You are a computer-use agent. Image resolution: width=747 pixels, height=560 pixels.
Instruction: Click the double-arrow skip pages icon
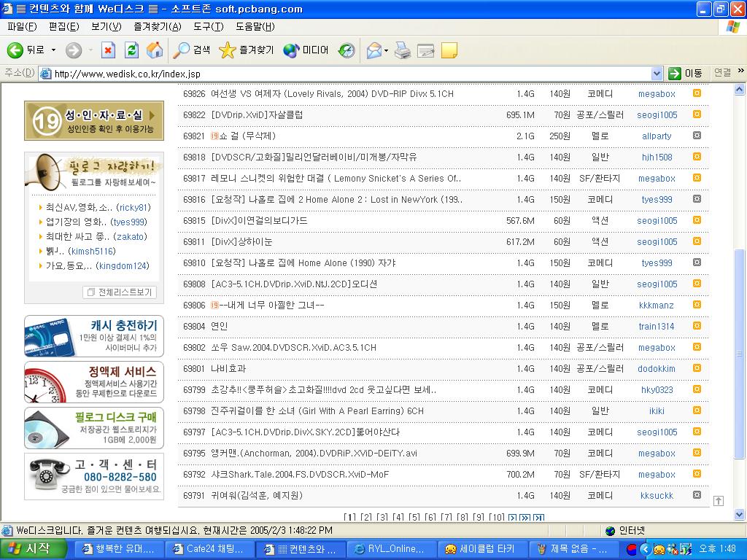coord(525,518)
